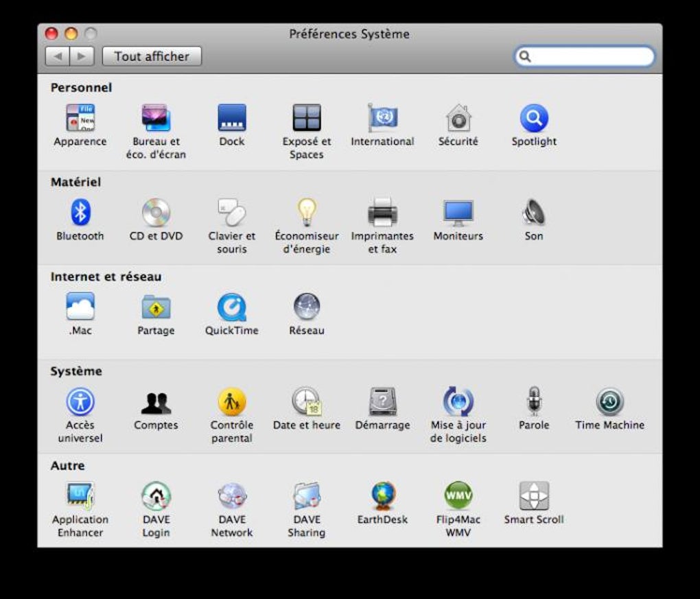This screenshot has height=599, width=700.
Task: Select QuickTime preferences
Action: pos(231,309)
